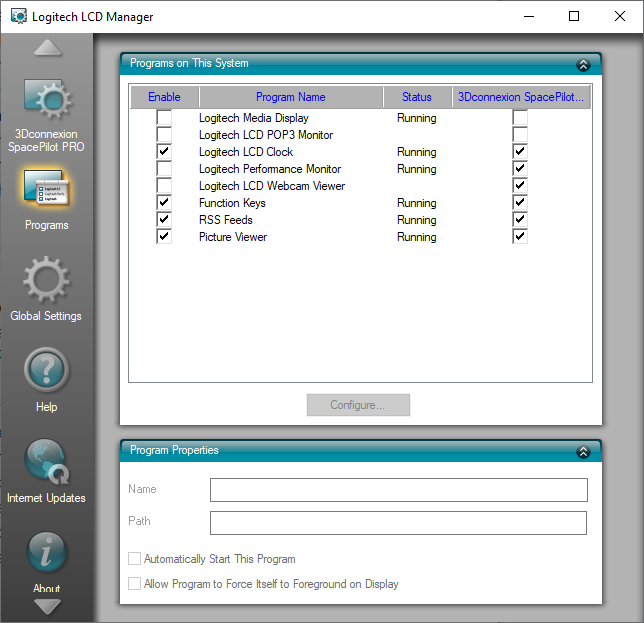Click the Help question mark icon
This screenshot has width=644, height=623.
(x=46, y=372)
